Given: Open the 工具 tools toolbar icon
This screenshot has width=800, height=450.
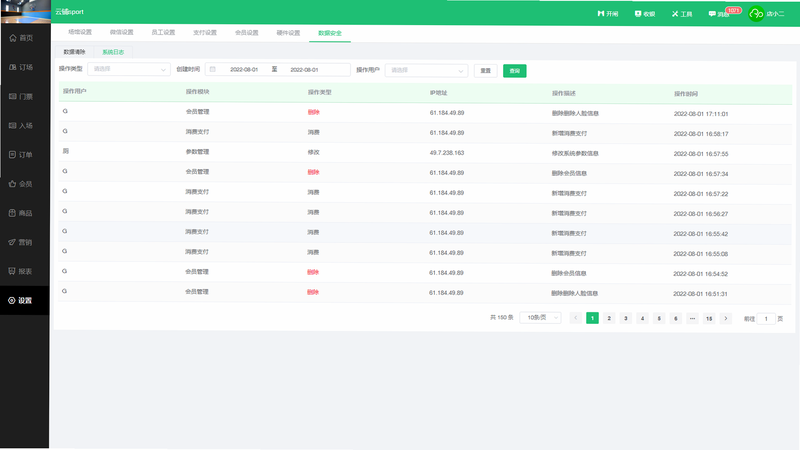Looking at the screenshot, I should tap(682, 14).
